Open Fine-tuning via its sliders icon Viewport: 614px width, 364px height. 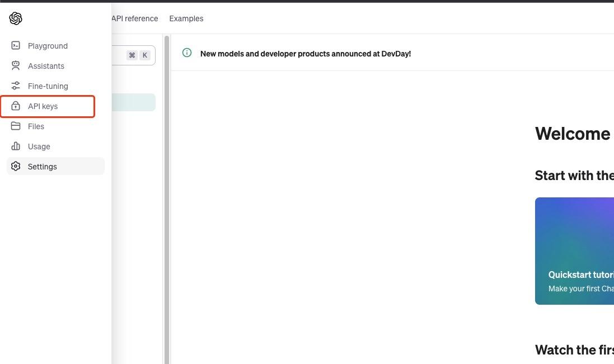(16, 86)
